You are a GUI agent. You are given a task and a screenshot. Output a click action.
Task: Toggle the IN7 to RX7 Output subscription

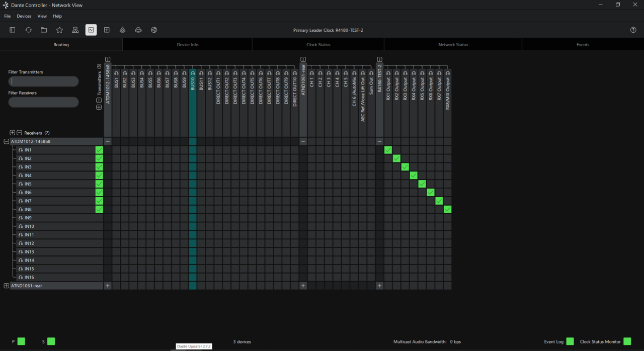[439, 201]
